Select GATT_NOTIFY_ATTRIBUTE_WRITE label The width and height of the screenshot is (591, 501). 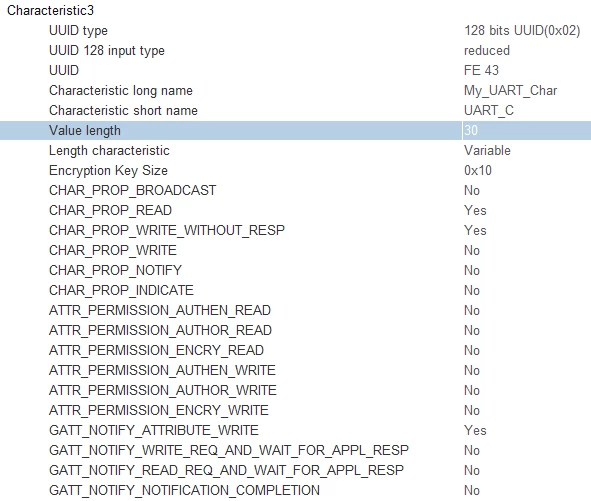tap(154, 430)
